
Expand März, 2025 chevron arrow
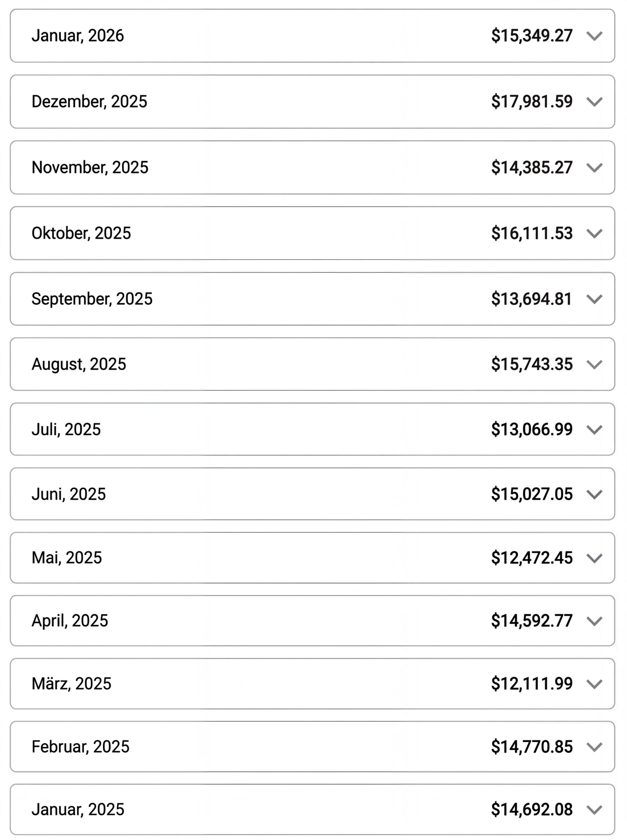pyautogui.click(x=594, y=684)
